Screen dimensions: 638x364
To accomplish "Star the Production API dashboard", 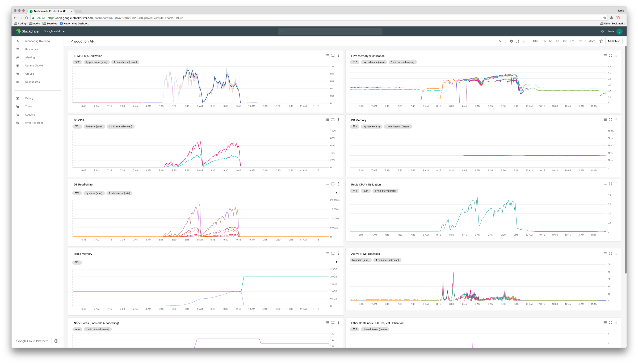I will pos(601,41).
